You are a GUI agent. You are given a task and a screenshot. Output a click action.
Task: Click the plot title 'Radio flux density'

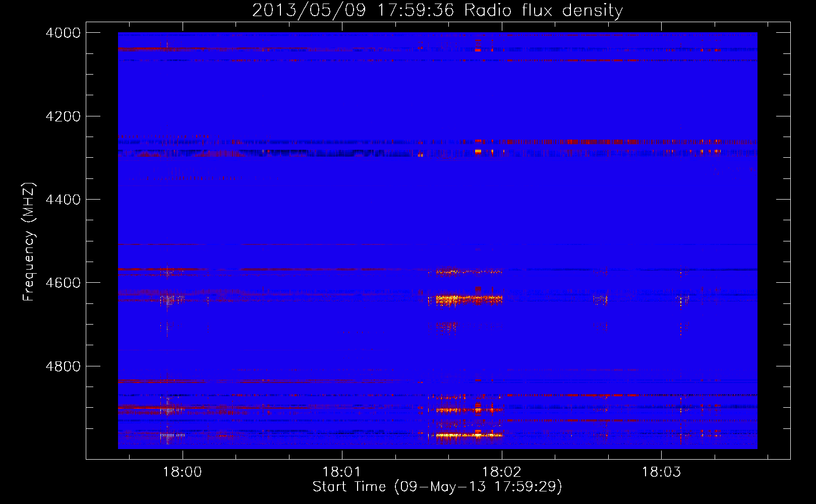point(543,10)
